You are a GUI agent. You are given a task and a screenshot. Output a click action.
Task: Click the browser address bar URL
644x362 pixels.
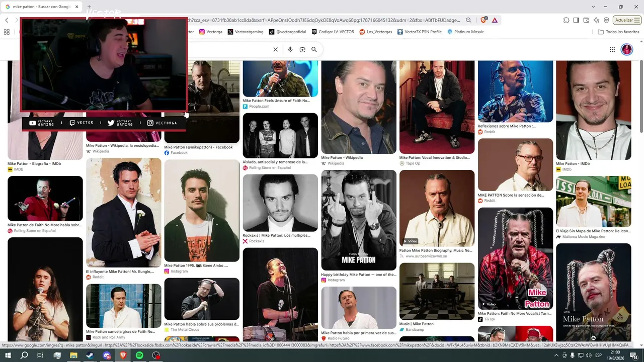(324, 20)
